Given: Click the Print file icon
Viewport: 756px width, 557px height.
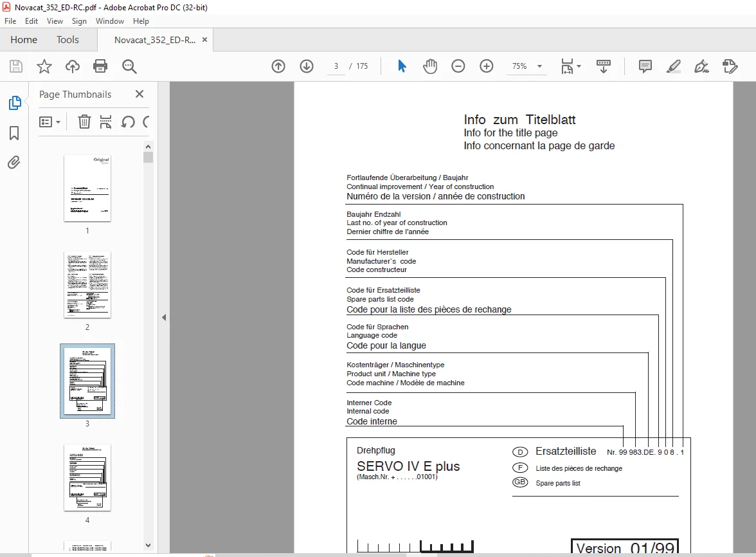Looking at the screenshot, I should [x=100, y=66].
